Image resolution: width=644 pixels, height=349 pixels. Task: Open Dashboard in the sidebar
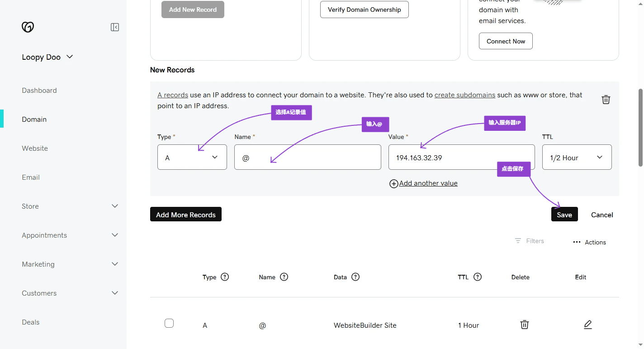(x=39, y=91)
